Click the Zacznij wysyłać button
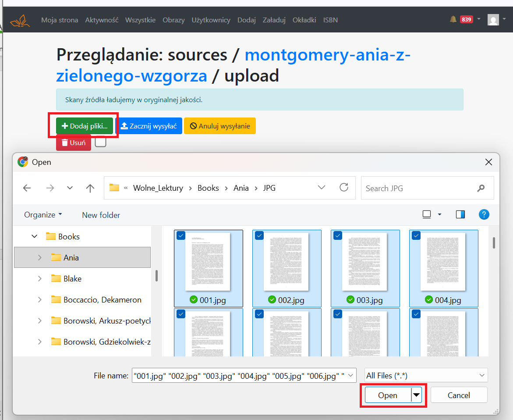This screenshot has width=513, height=420. coord(149,126)
